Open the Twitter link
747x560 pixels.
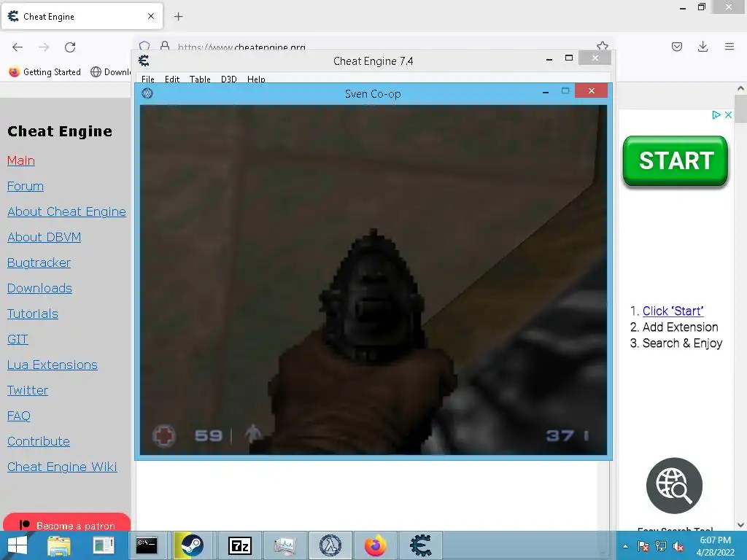pos(28,391)
